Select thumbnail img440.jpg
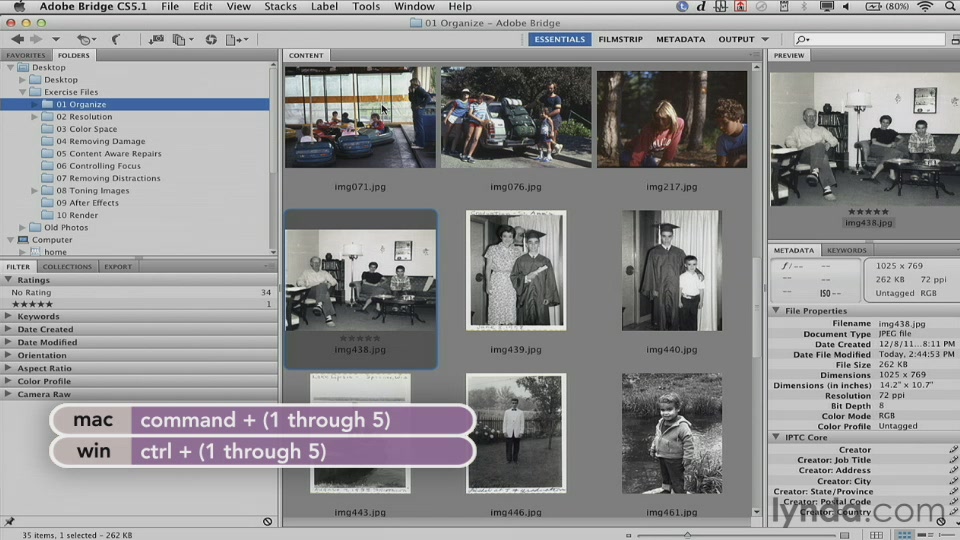Image resolution: width=960 pixels, height=540 pixels. pos(672,271)
